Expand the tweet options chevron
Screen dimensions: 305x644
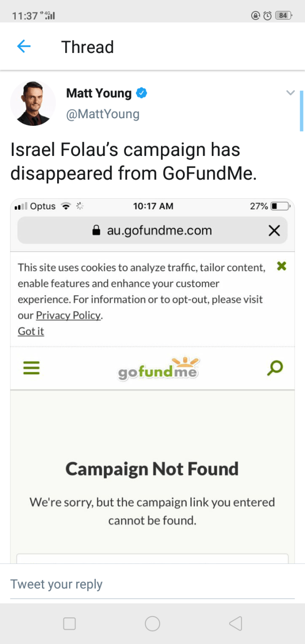(290, 93)
